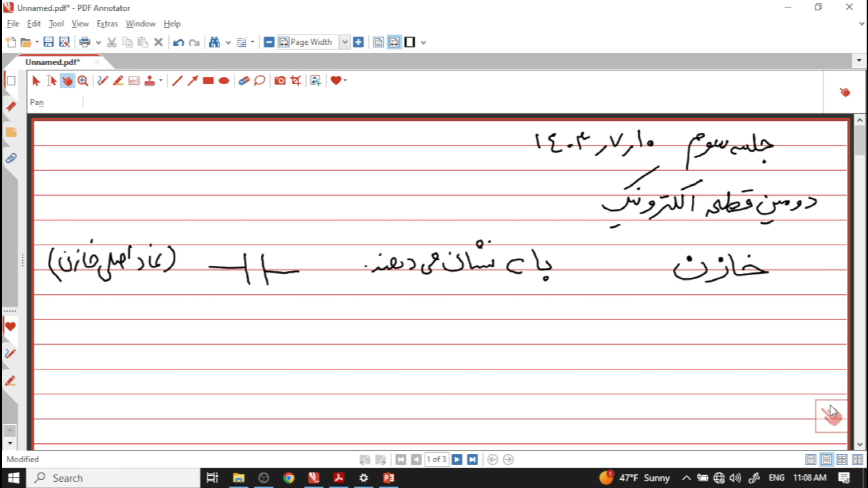Go to the last page
The image size is (868, 488).
pos(472,460)
